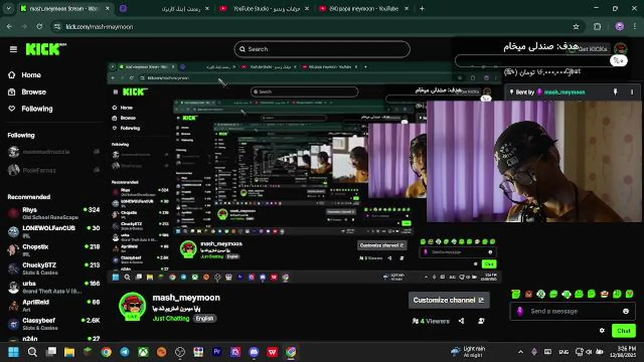Click mash_meymoon channel avatar below stream
The width and height of the screenshot is (644, 362).
(x=132, y=306)
